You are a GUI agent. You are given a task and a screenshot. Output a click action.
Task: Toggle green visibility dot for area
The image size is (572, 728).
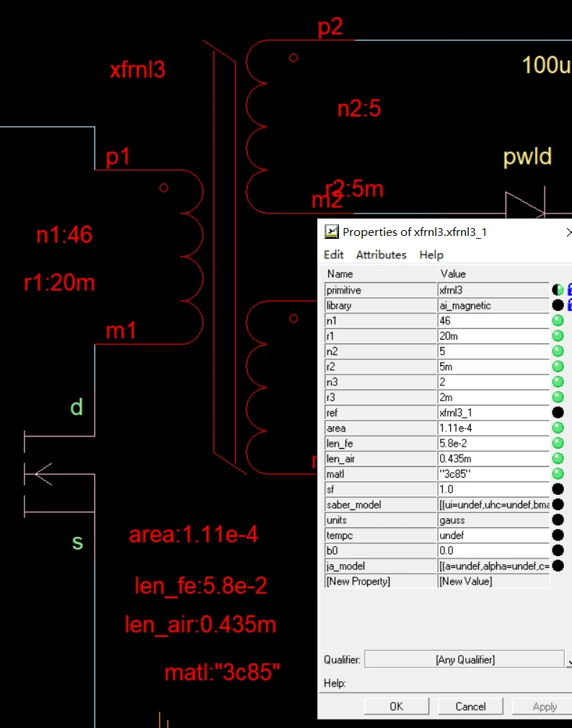click(558, 428)
